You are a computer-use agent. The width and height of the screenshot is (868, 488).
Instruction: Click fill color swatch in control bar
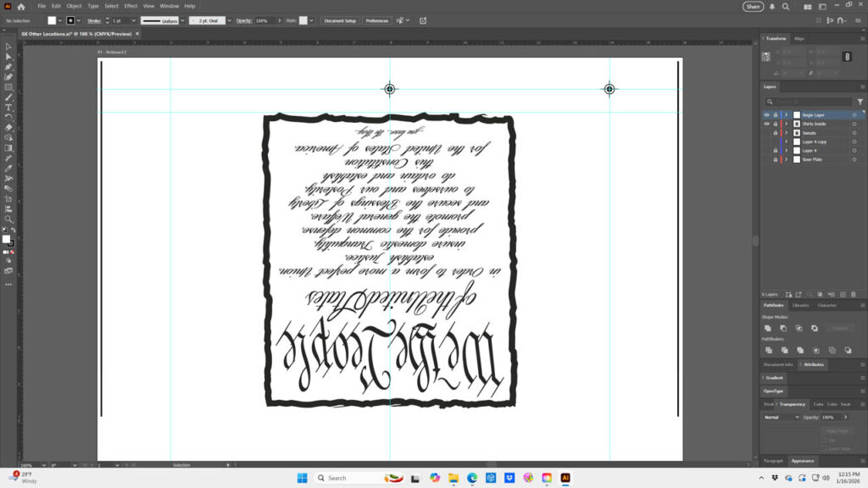pyautogui.click(x=52, y=20)
